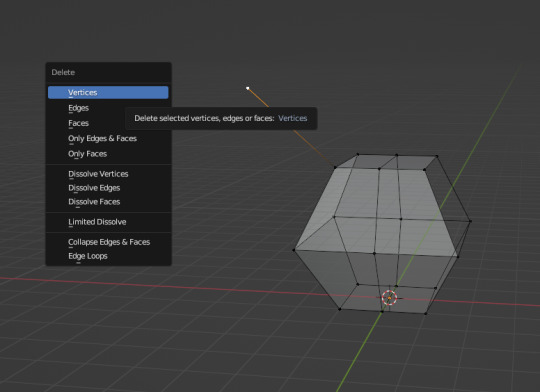Viewport: 540px width, 392px height.
Task: Click the Delete menu title header
Action: pos(63,72)
